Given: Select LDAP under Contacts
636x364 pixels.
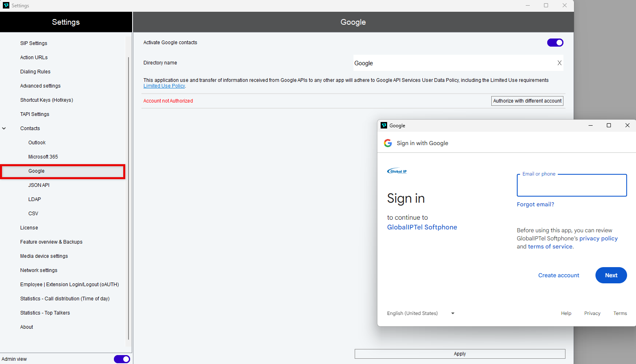Looking at the screenshot, I should (34, 199).
